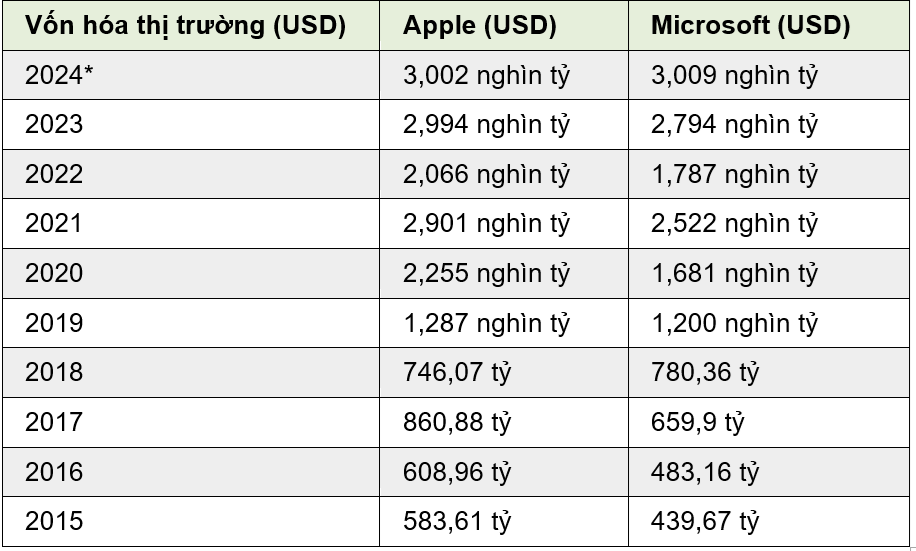The width and height of the screenshot is (916, 551).
Task: Click the 2016 year cell
Action: click(x=54, y=471)
